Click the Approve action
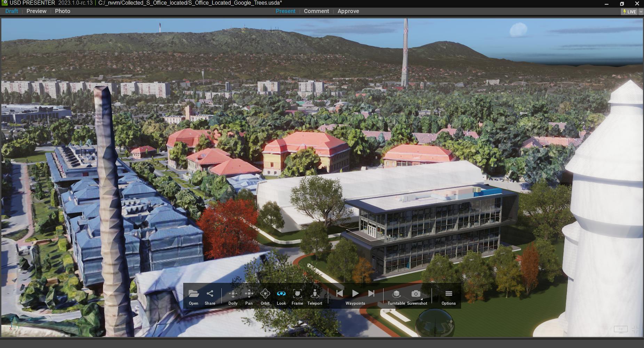 348,11
